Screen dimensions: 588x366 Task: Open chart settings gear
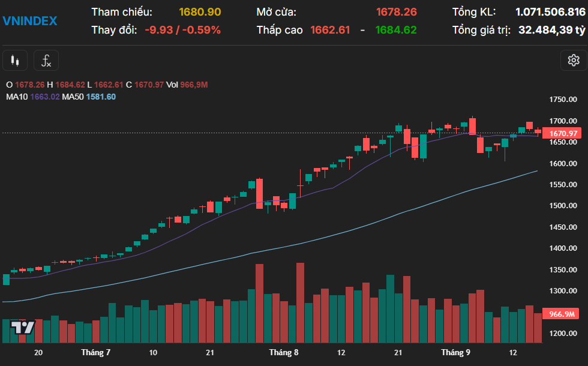pos(573,60)
